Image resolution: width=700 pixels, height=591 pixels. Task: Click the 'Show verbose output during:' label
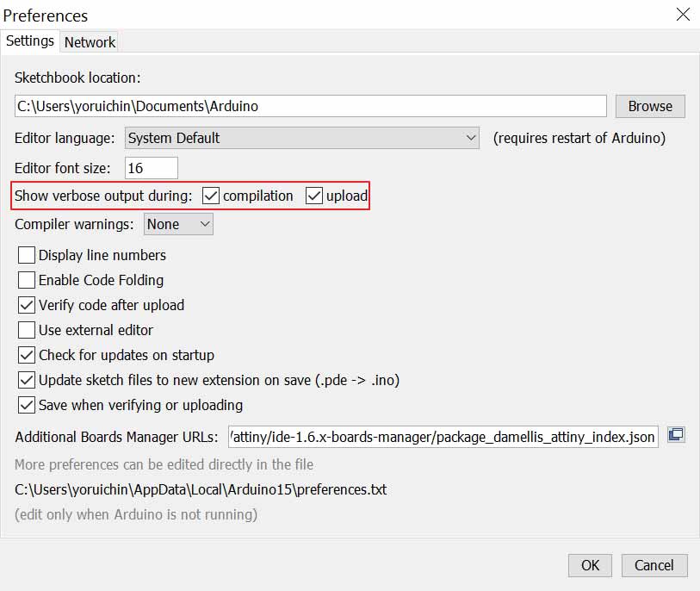103,196
